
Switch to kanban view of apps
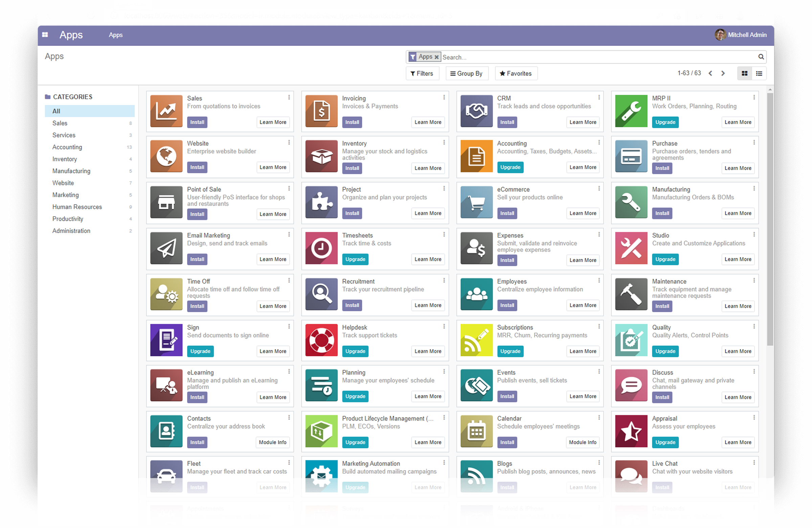pyautogui.click(x=744, y=73)
